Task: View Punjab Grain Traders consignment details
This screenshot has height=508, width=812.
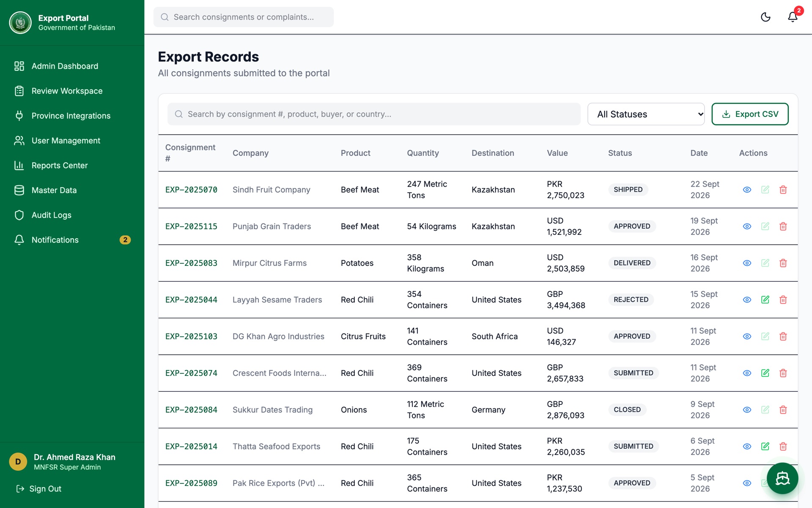Action: (x=747, y=226)
